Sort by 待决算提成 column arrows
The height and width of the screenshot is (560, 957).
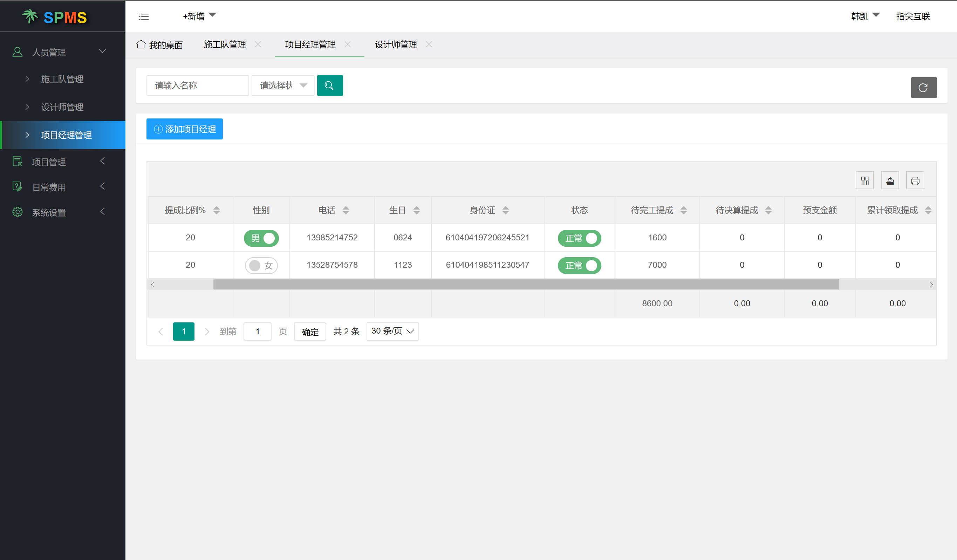pyautogui.click(x=768, y=210)
